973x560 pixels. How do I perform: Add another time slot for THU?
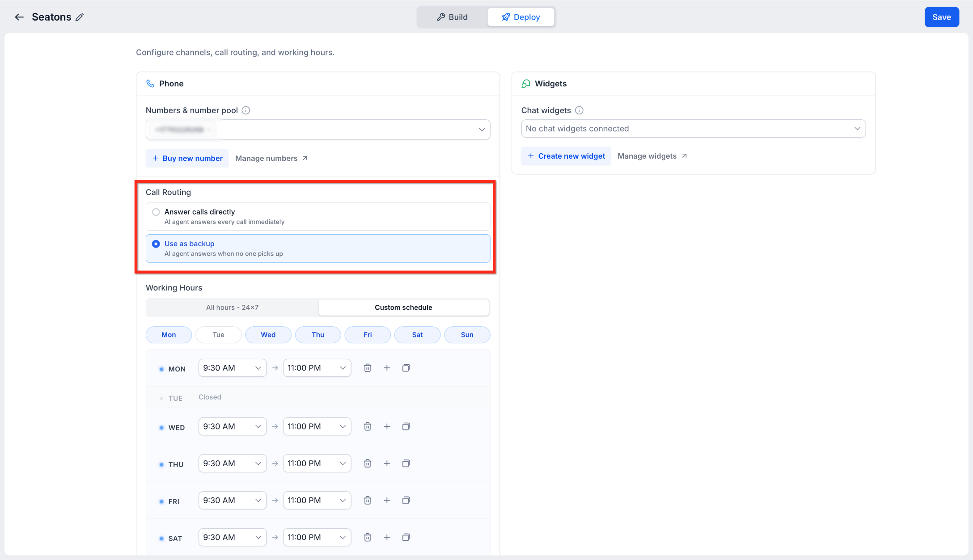pos(387,463)
